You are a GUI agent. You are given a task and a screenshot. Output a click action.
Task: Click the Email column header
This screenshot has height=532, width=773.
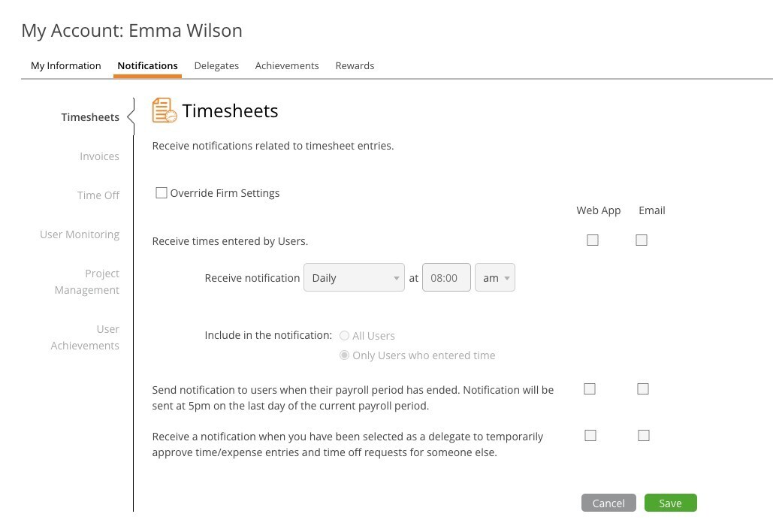652,210
